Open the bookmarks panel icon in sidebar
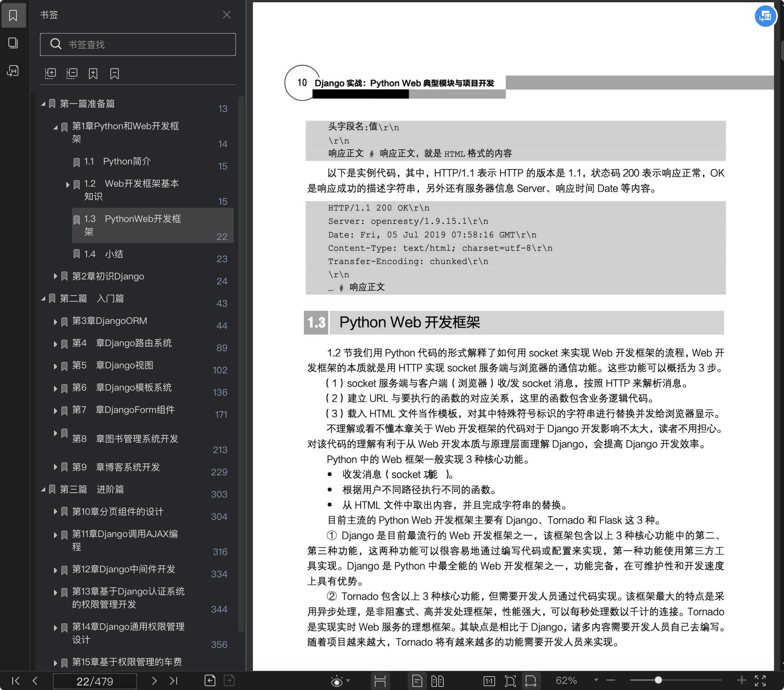Screen dimensions: 784x690 click(13, 15)
